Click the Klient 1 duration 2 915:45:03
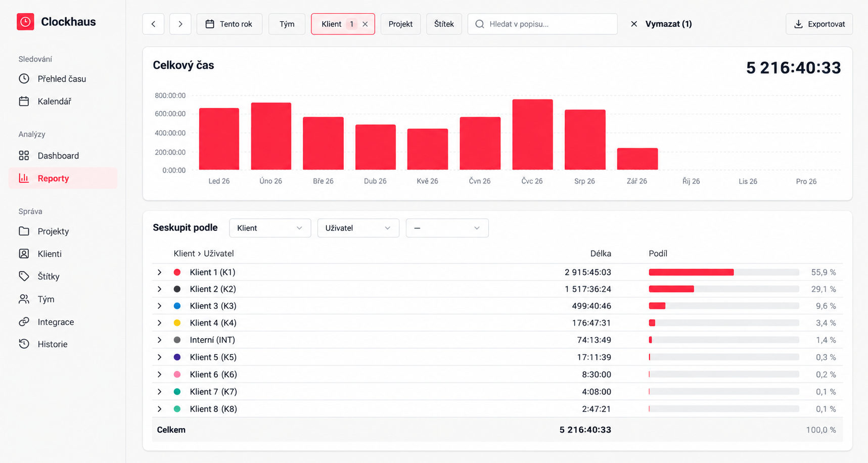 pos(588,272)
